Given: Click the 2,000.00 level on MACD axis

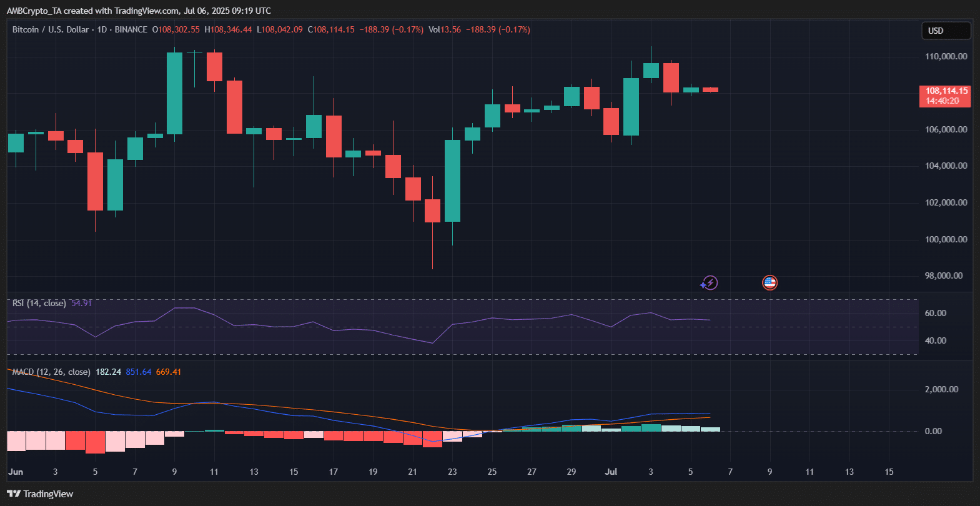Looking at the screenshot, I should [941, 389].
